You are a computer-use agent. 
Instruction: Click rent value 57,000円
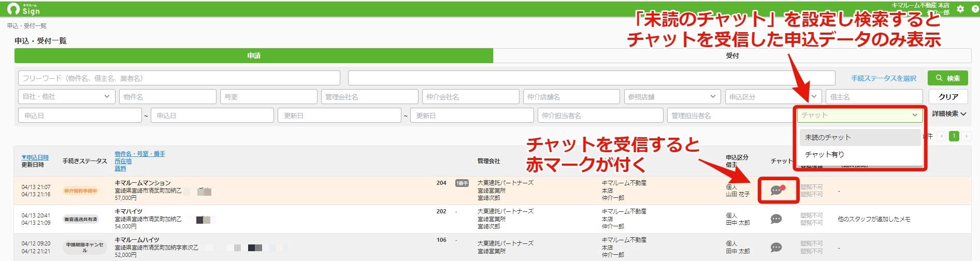[x=126, y=198]
